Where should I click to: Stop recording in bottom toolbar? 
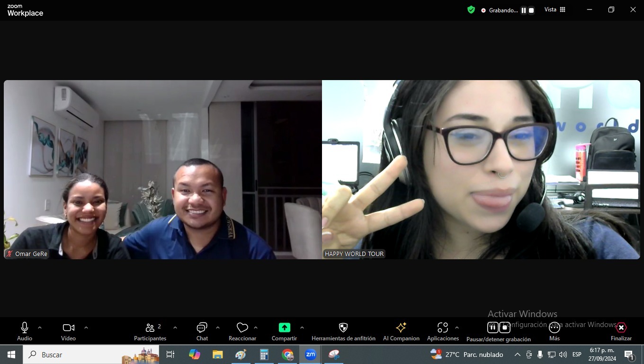tap(505, 328)
